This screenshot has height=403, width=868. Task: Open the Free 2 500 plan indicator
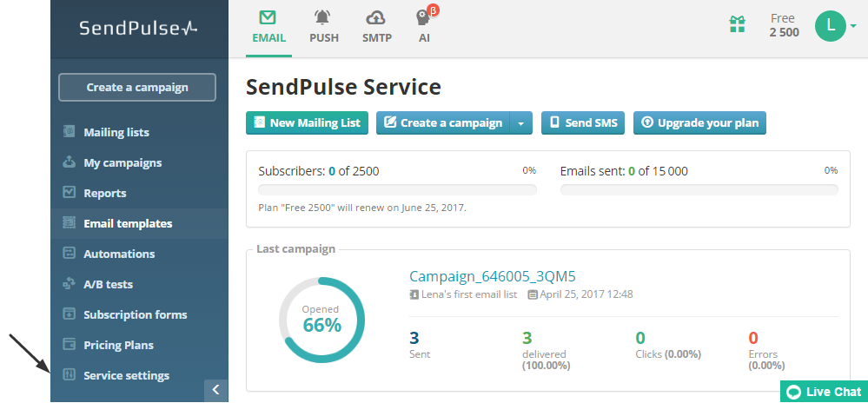click(x=784, y=25)
